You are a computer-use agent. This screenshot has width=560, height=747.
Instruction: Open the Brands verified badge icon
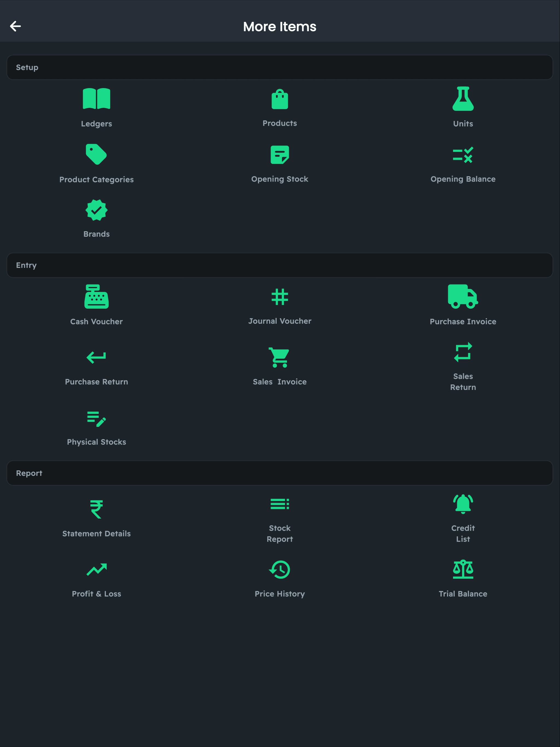tap(97, 210)
